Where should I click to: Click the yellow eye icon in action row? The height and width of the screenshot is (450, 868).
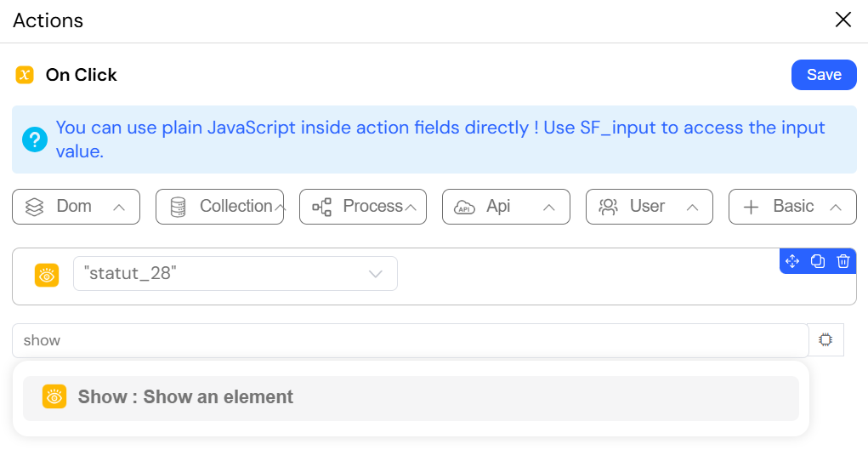coord(47,275)
